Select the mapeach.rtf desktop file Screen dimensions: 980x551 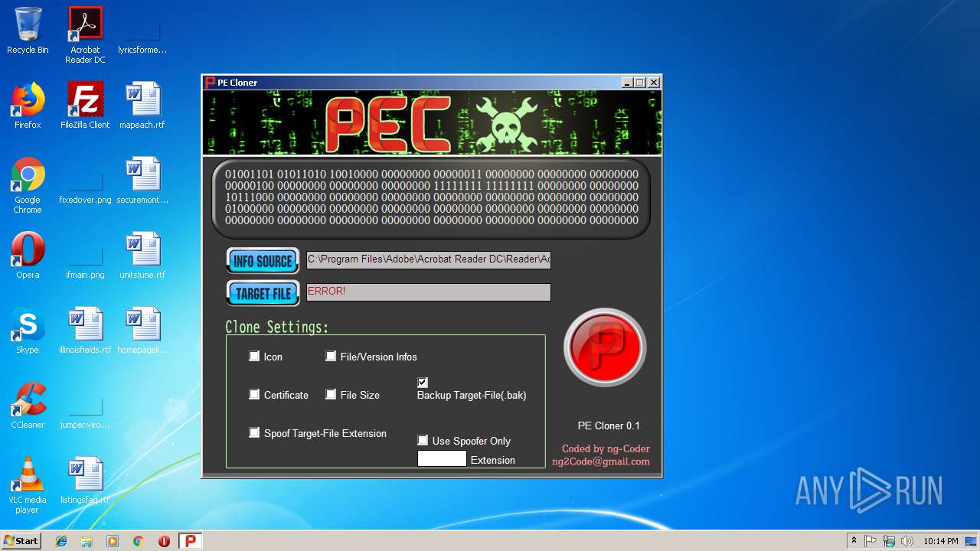(x=142, y=106)
